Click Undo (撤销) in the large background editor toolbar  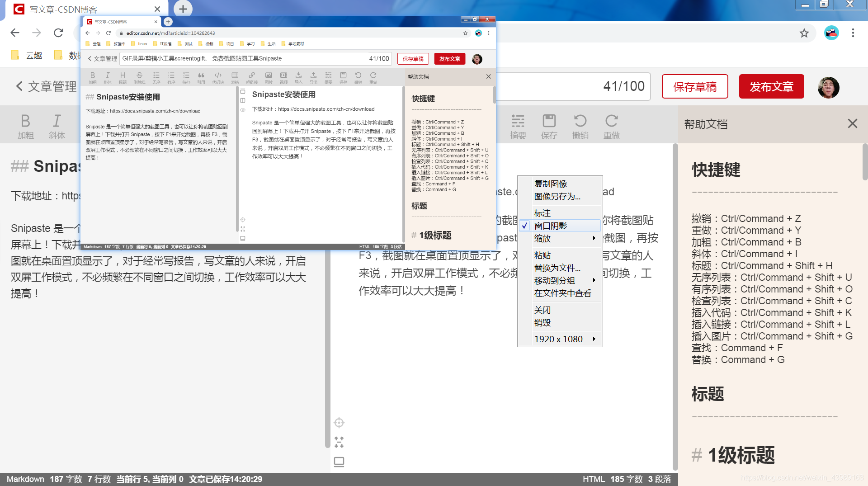click(580, 126)
